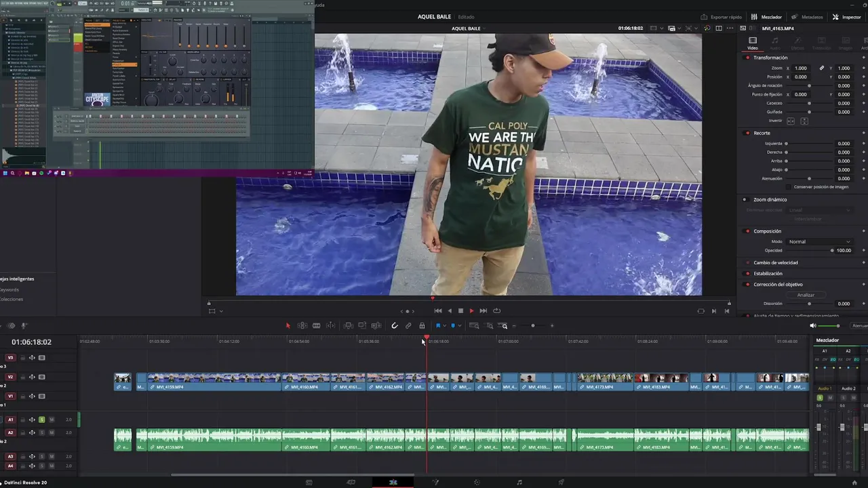Screen dimensions: 868x488
Task: Click the Stop button in viewer
Action: pyautogui.click(x=460, y=311)
